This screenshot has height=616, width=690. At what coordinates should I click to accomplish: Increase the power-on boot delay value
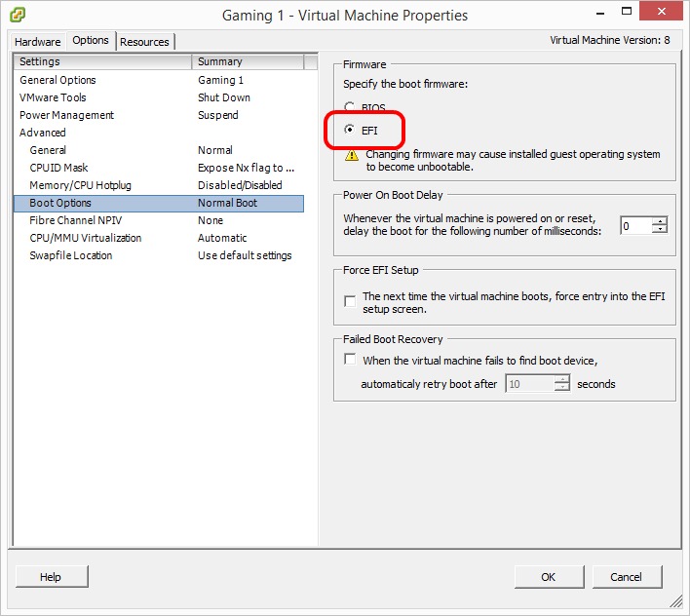point(660,221)
